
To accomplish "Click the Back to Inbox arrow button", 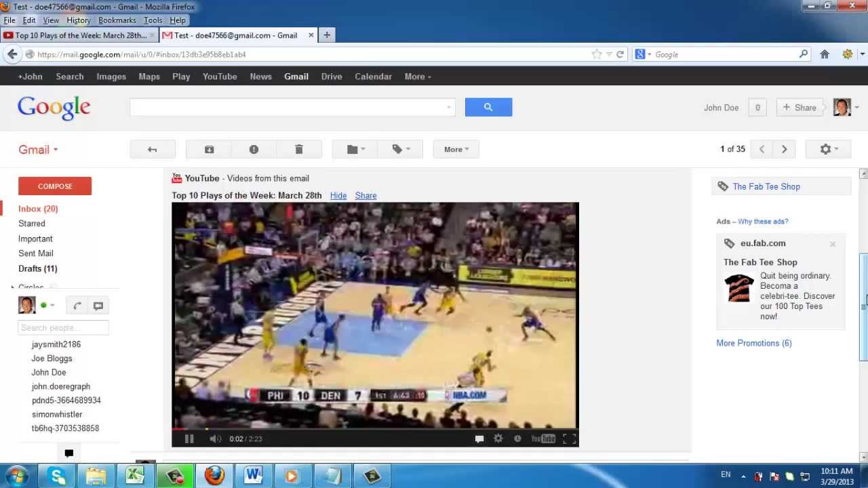I will tap(153, 149).
